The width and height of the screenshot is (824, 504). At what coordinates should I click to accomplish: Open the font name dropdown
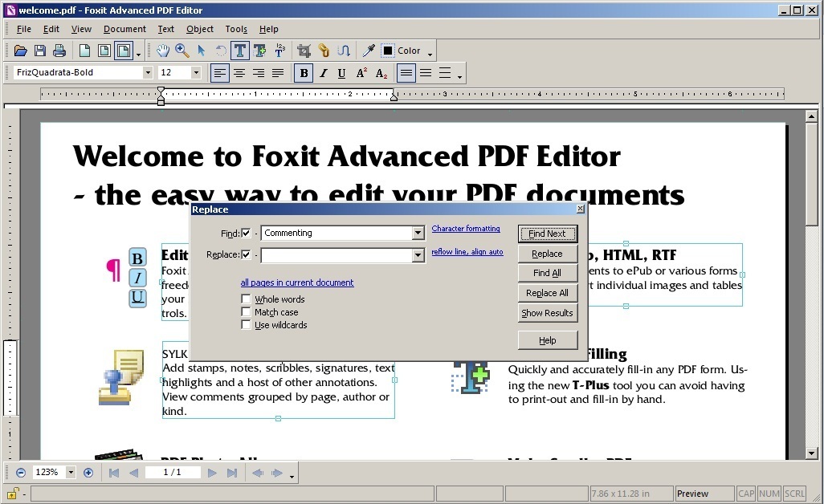[148, 73]
